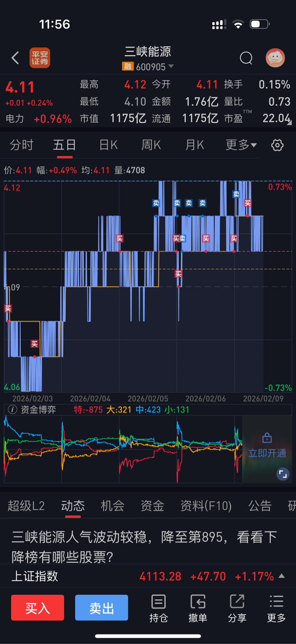Tap the back arrow icon
The image size is (296, 644).
15,58
